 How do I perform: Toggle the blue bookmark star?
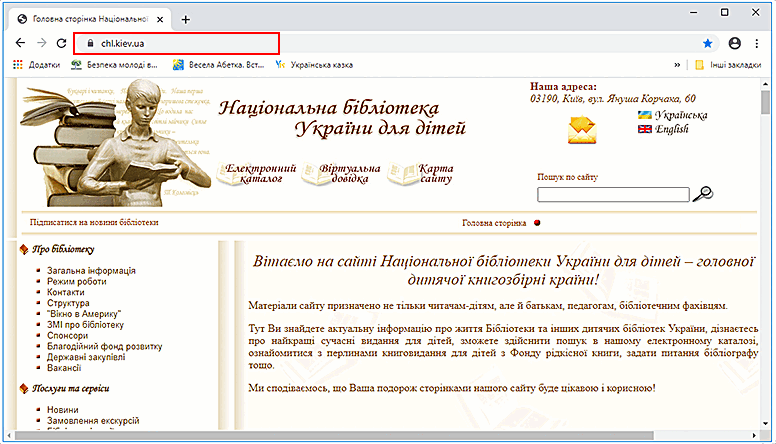point(708,44)
